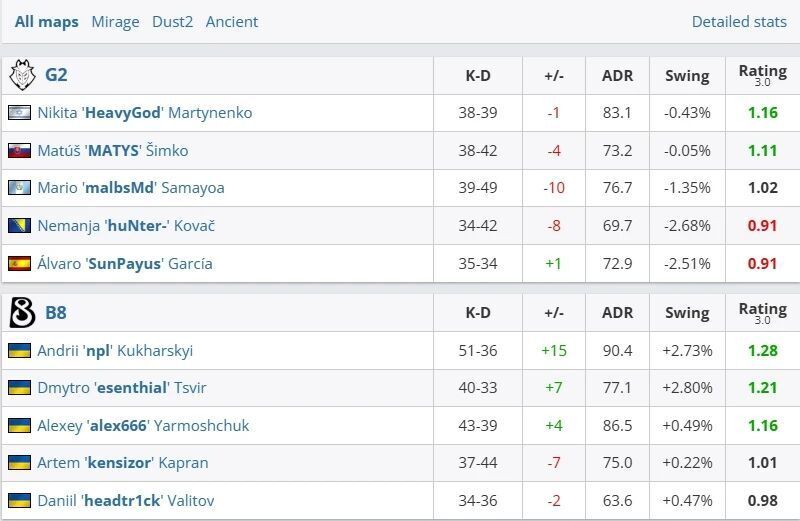
Task: Switch to the Mirage map tab
Action: [x=115, y=21]
